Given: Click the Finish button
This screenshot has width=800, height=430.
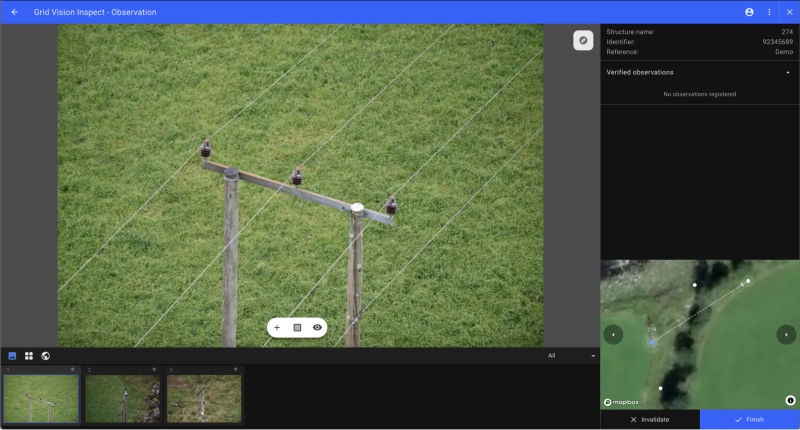Looking at the screenshot, I should [749, 419].
